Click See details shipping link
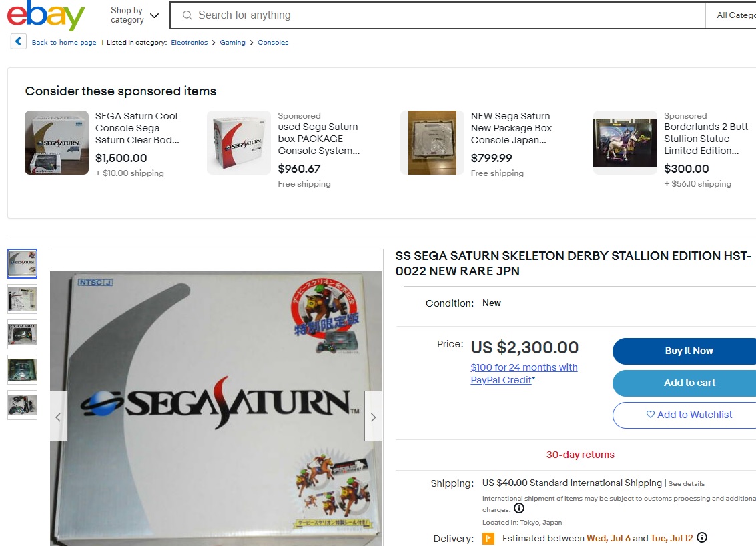This screenshot has height=546, width=756. click(686, 484)
